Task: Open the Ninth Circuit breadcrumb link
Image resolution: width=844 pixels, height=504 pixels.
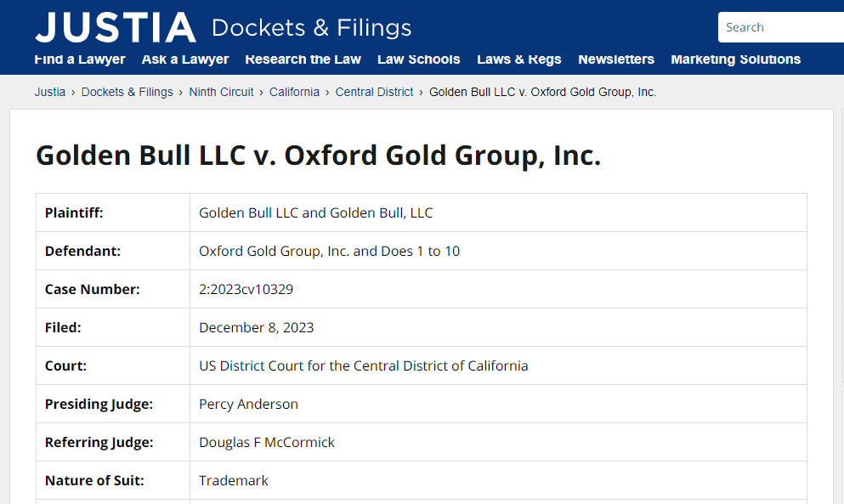Action: pyautogui.click(x=221, y=92)
